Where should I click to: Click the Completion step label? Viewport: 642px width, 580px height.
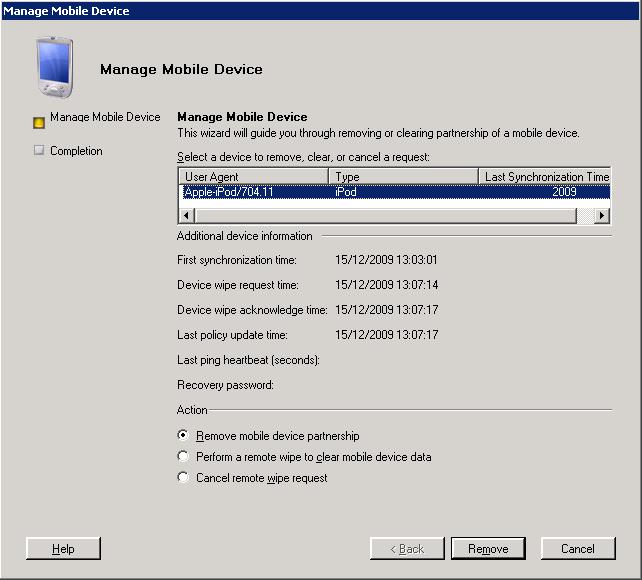pyautogui.click(x=76, y=151)
